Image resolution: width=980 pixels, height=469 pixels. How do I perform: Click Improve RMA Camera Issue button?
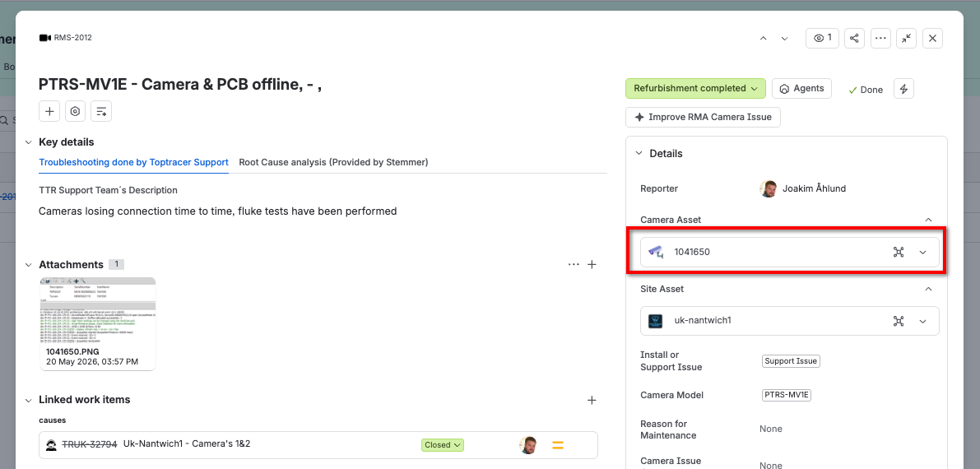[704, 117]
